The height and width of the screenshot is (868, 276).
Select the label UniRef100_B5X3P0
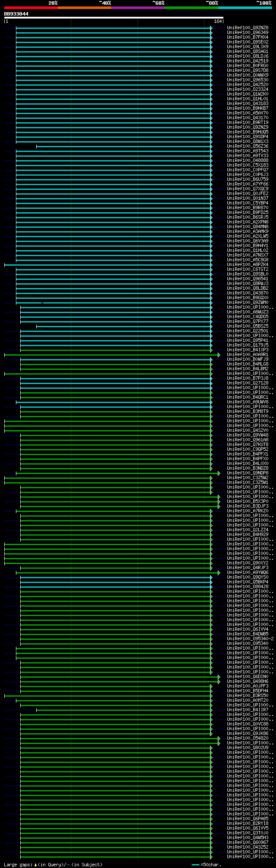248,502
